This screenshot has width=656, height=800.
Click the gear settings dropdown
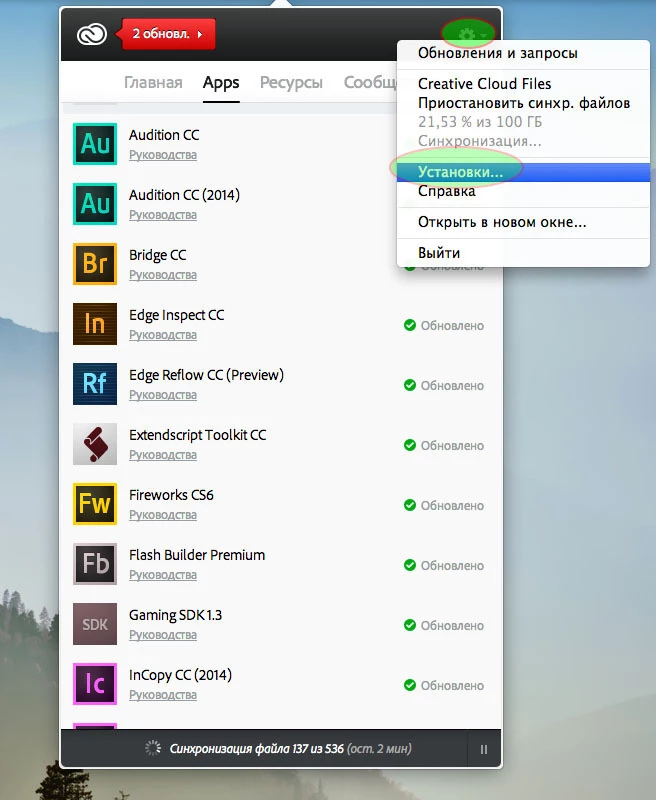tap(470, 34)
